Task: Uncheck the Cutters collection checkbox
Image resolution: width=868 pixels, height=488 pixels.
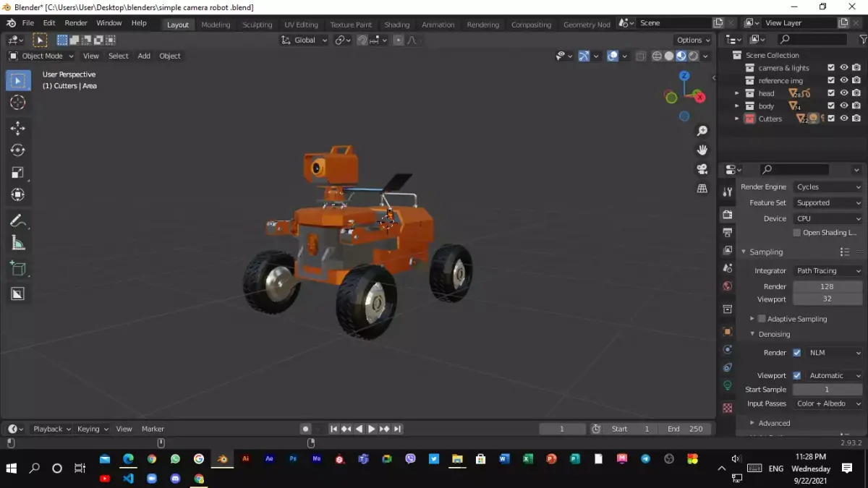Action: (x=831, y=119)
